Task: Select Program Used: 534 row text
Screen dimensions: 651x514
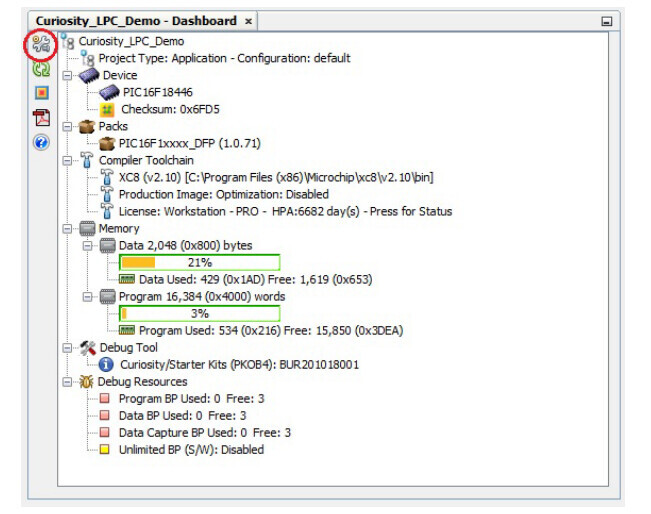Action: tap(271, 331)
